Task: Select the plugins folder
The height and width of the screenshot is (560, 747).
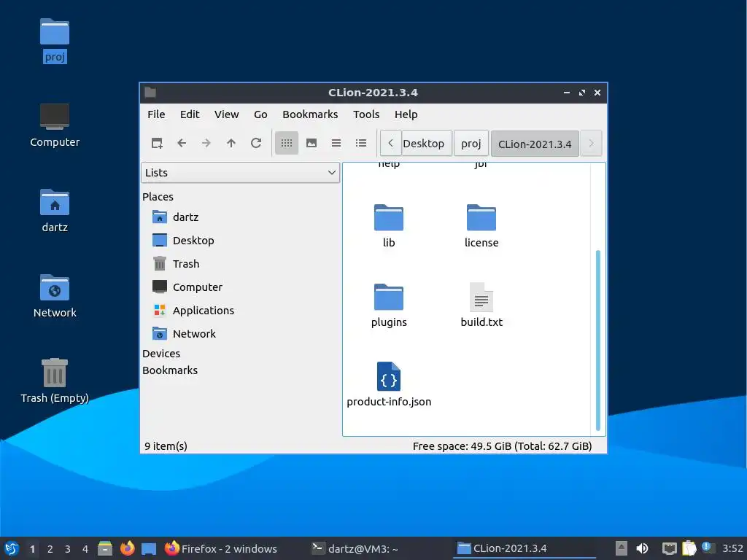Action: click(389, 306)
